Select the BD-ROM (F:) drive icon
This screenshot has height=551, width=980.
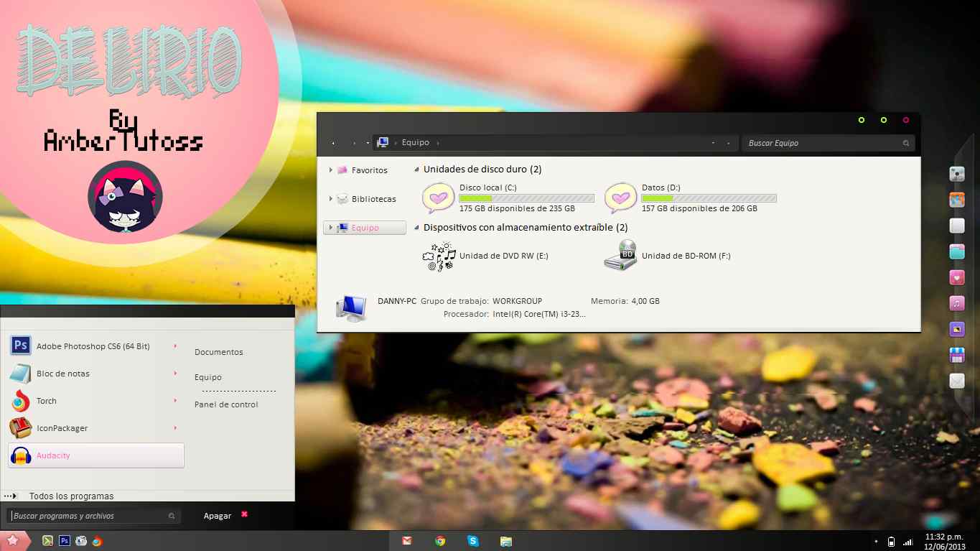click(620, 256)
